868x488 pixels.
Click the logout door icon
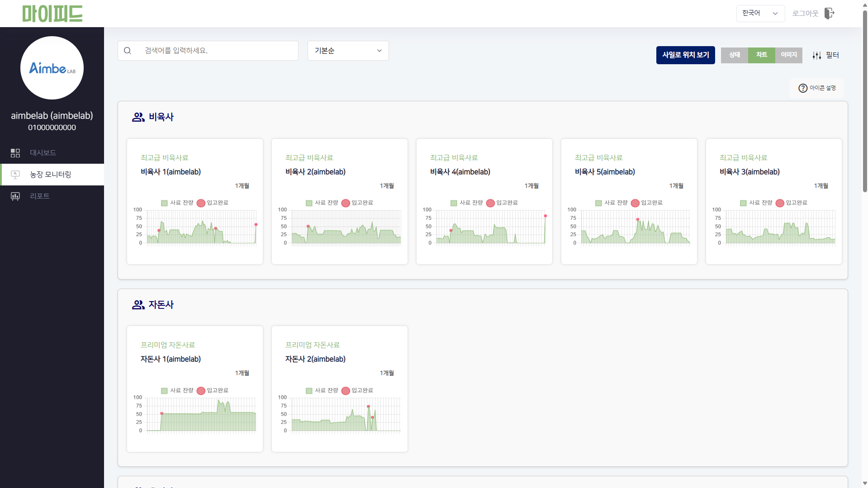829,14
